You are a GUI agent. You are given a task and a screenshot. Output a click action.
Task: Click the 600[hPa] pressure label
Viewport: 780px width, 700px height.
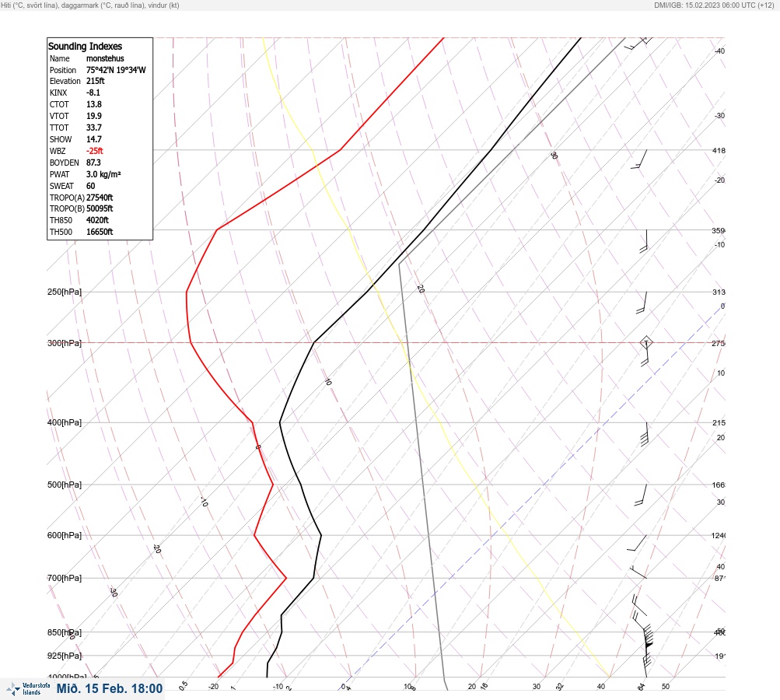coord(65,535)
